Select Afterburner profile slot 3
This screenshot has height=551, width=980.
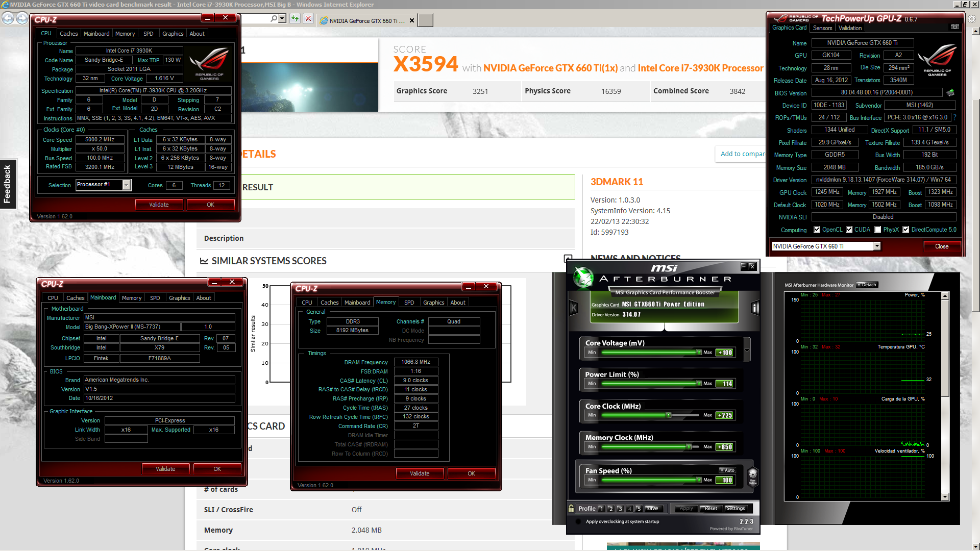(x=620, y=509)
